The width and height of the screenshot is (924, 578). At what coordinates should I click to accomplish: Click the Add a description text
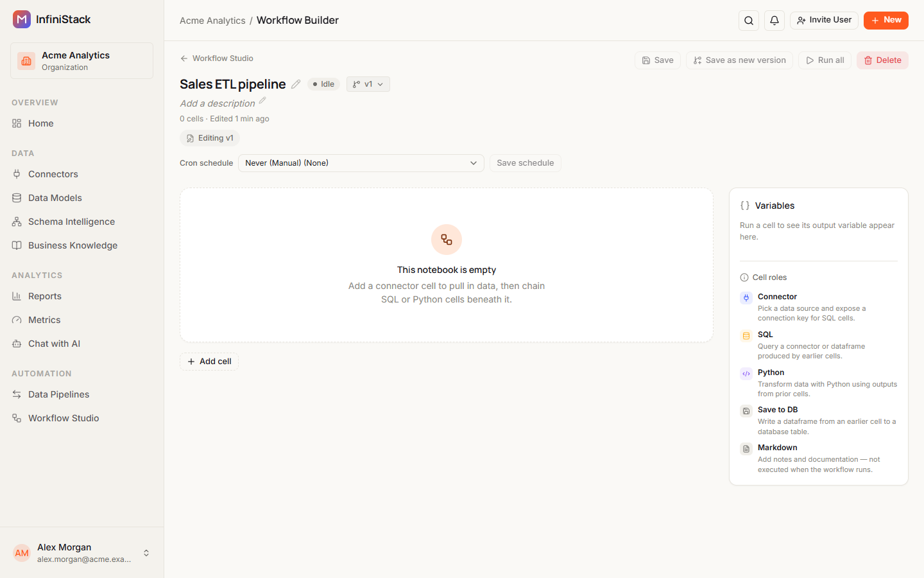click(218, 103)
